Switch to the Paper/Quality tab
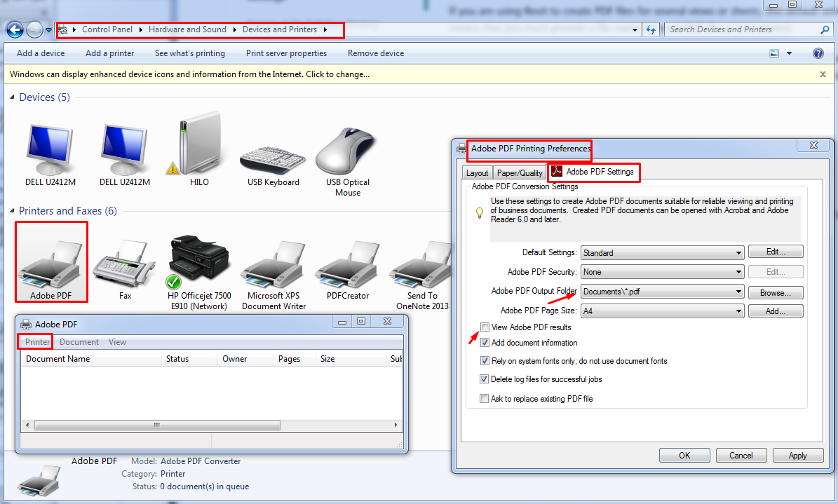838x504 pixels. pos(520,173)
